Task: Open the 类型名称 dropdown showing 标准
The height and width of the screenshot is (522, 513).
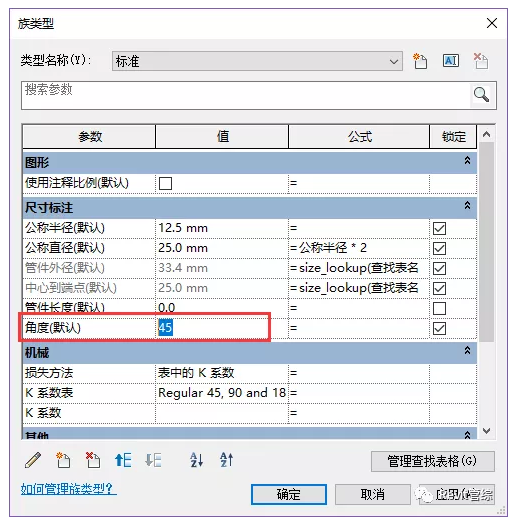Action: pos(257,61)
